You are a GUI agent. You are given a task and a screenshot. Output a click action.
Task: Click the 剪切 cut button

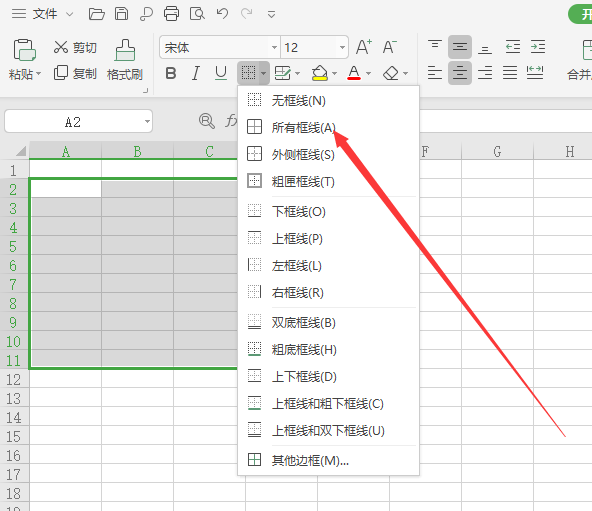(x=75, y=48)
